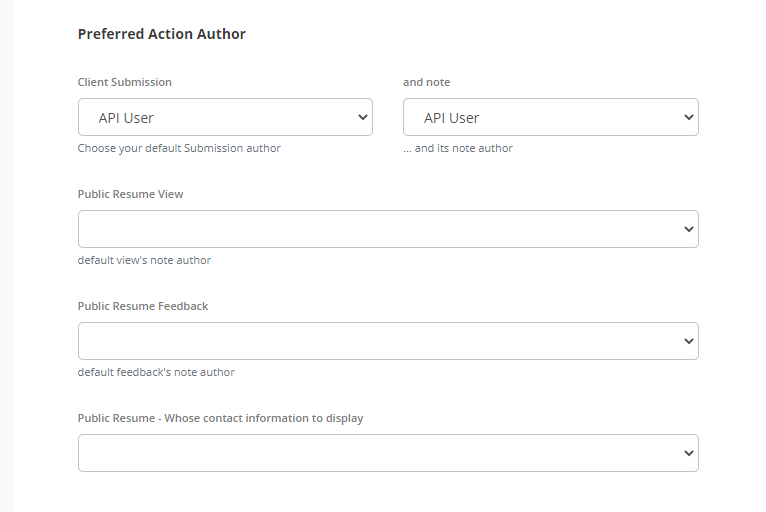Click the 'Client Submission' field label
This screenshot has height=512, width=766.
[125, 82]
